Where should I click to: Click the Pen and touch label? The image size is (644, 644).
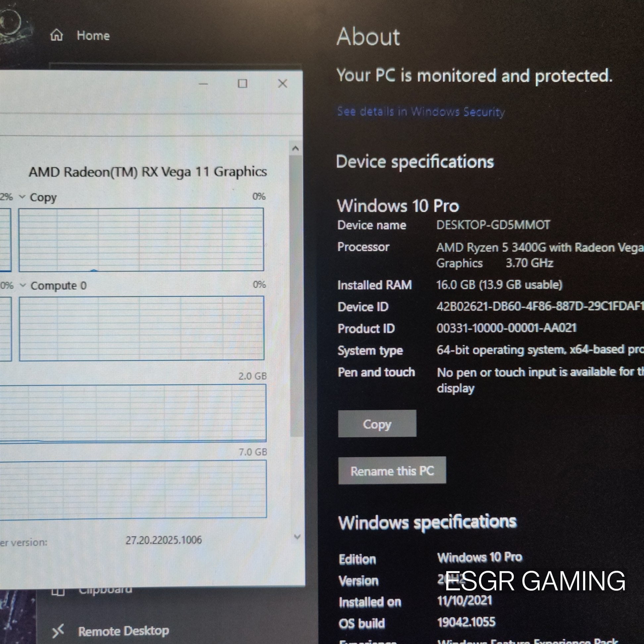click(376, 372)
